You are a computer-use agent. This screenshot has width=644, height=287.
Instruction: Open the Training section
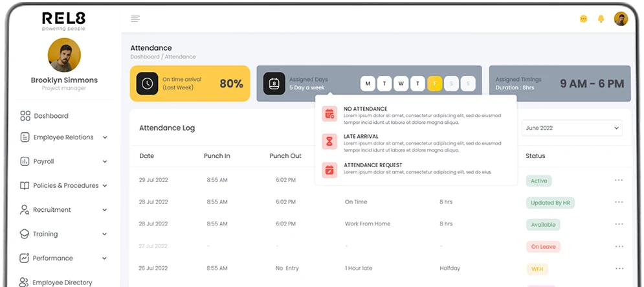tap(45, 234)
